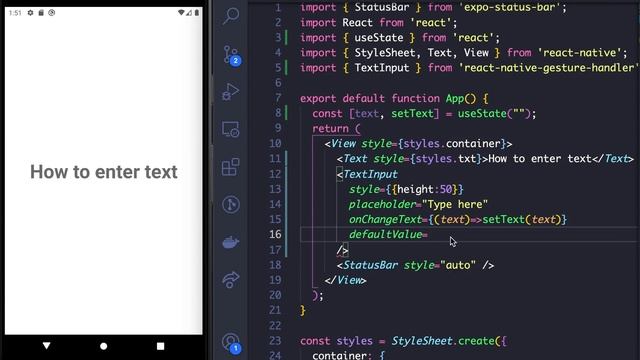Click 'container' key on line 24
This screenshot has width=640, height=360.
pyautogui.click(x=339, y=356)
